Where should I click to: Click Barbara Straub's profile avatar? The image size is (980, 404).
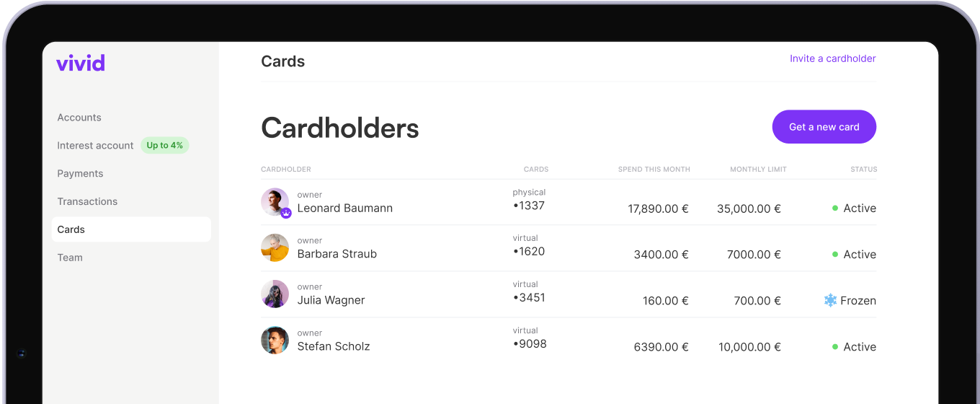pos(275,247)
